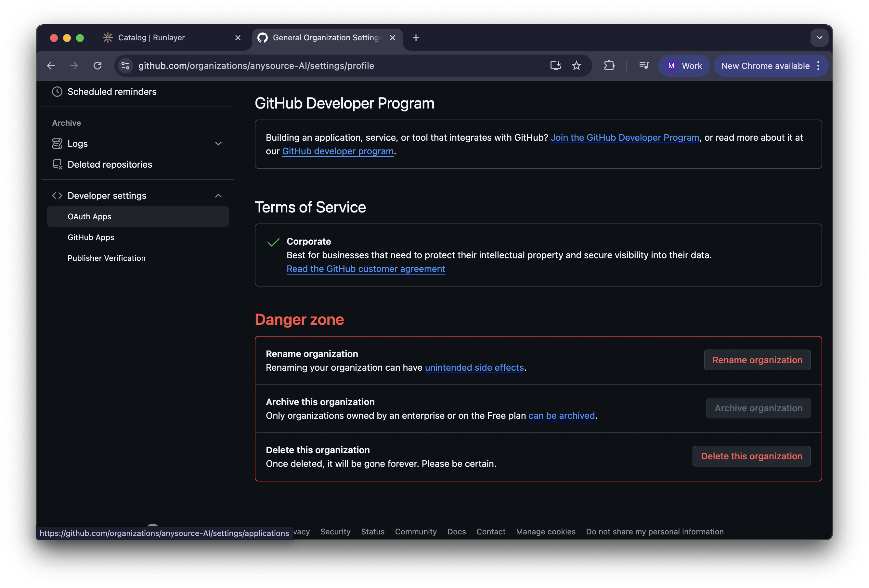Viewport: 869px width, 588px height.
Task: Expand the Logs chevron
Action: (218, 144)
